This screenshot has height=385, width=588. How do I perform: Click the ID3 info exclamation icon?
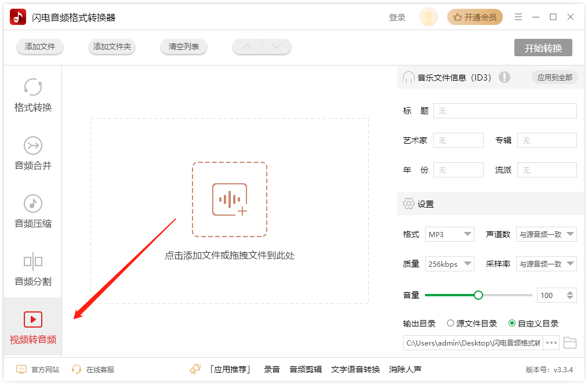pyautogui.click(x=504, y=77)
